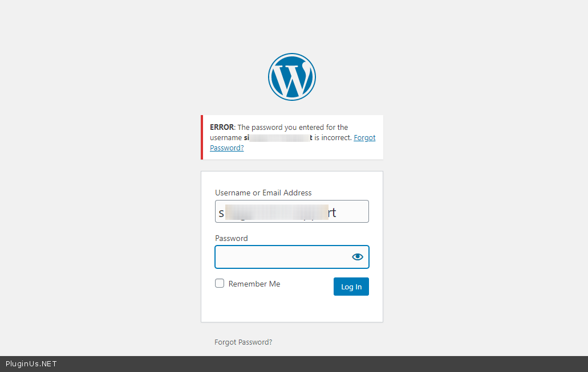The image size is (588, 372).
Task: Click the Password field label
Action: coord(232,238)
